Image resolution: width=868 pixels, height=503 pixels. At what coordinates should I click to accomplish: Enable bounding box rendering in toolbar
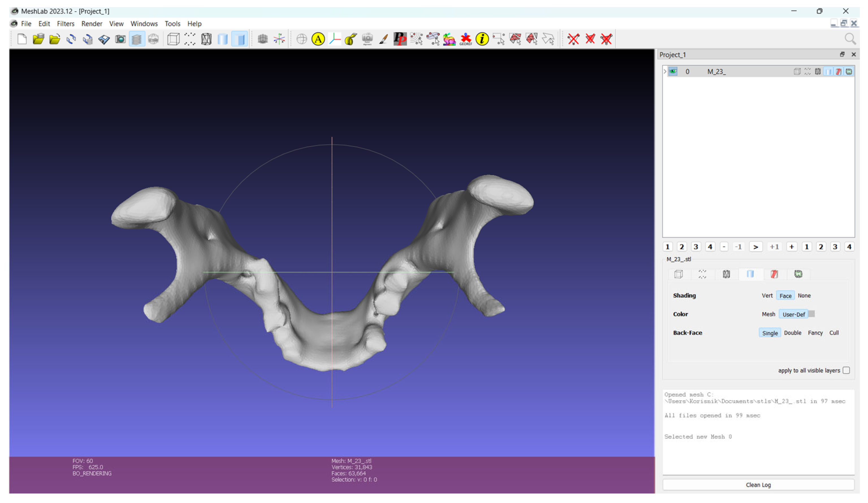click(173, 39)
